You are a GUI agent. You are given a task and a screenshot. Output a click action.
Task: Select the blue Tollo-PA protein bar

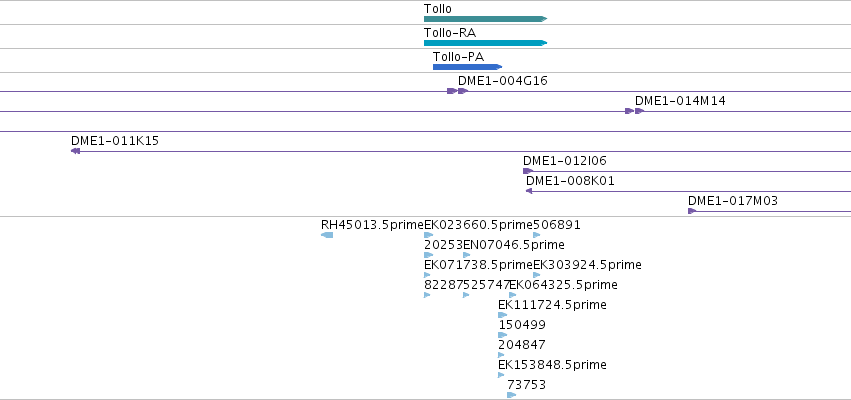tap(467, 67)
